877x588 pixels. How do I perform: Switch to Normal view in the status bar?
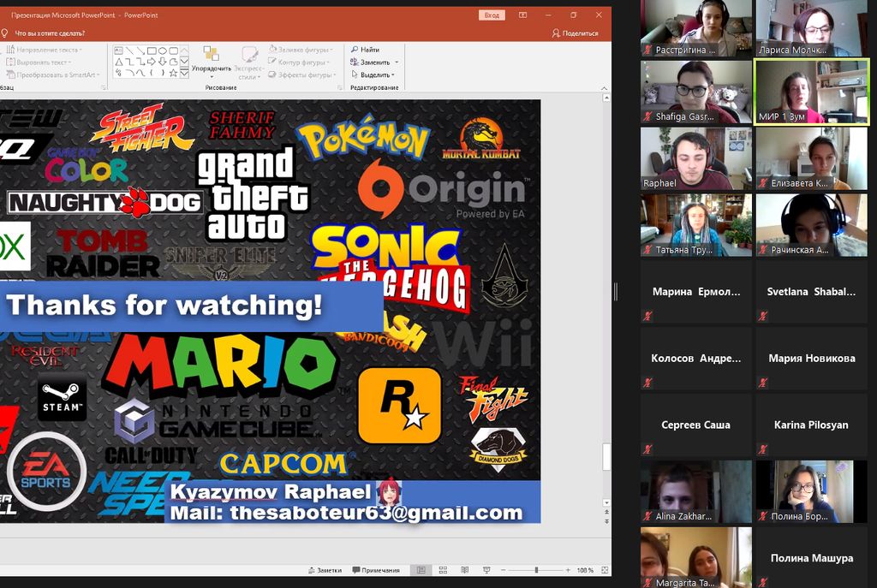tap(421, 570)
